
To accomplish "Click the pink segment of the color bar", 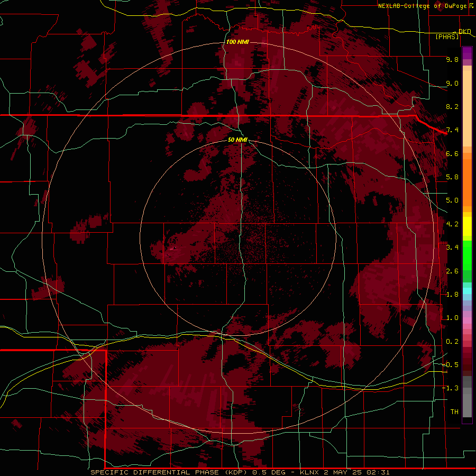I will click(467, 321).
